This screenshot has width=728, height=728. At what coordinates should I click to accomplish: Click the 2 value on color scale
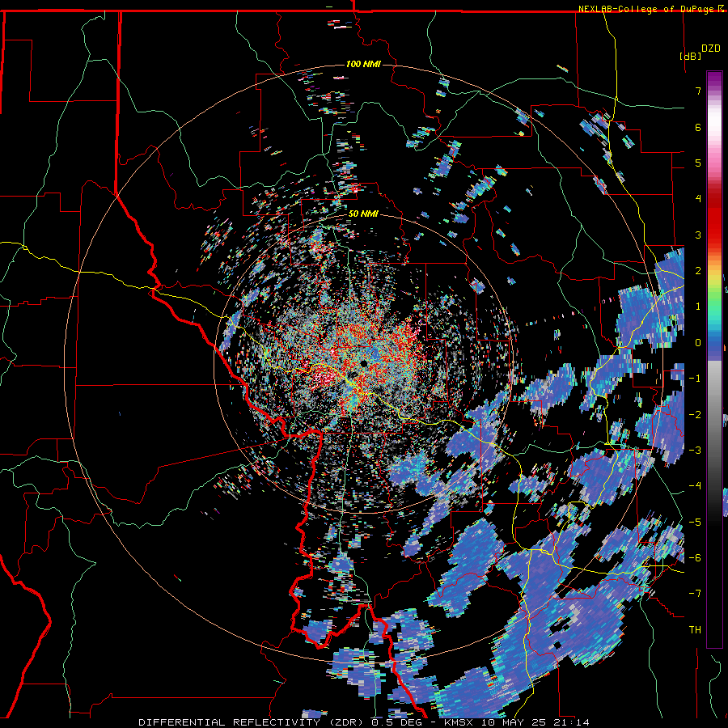[x=698, y=271]
